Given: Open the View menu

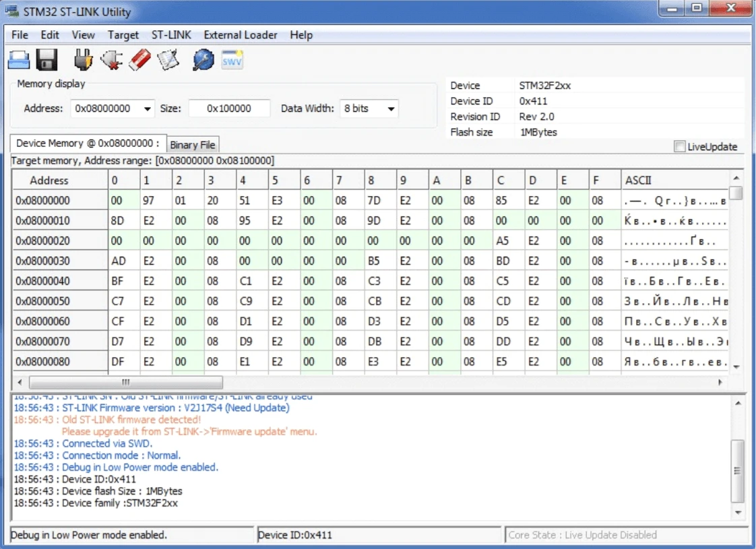Looking at the screenshot, I should coord(84,35).
